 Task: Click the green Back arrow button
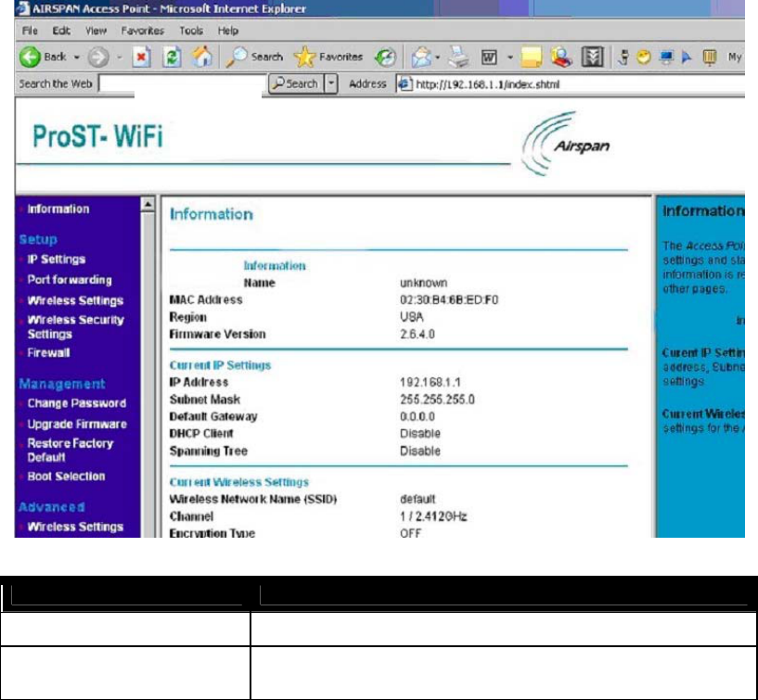[x=30, y=57]
